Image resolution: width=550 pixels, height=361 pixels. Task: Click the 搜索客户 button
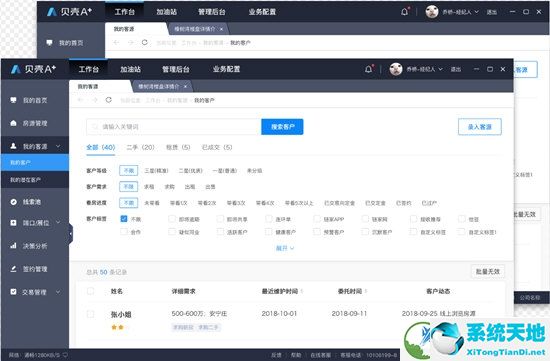pyautogui.click(x=282, y=127)
